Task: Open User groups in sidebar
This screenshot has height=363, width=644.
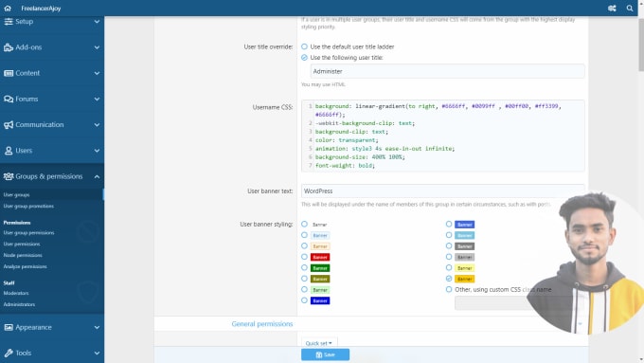Action: click(16, 195)
